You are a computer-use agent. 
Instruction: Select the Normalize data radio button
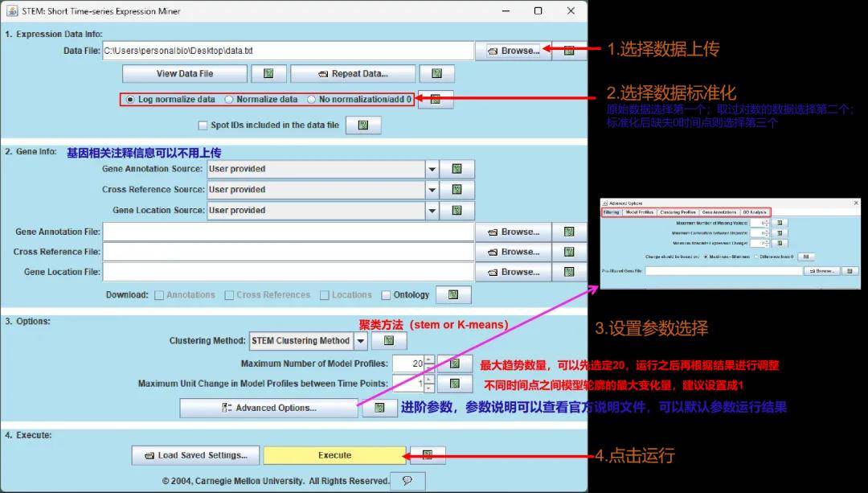pyautogui.click(x=229, y=100)
